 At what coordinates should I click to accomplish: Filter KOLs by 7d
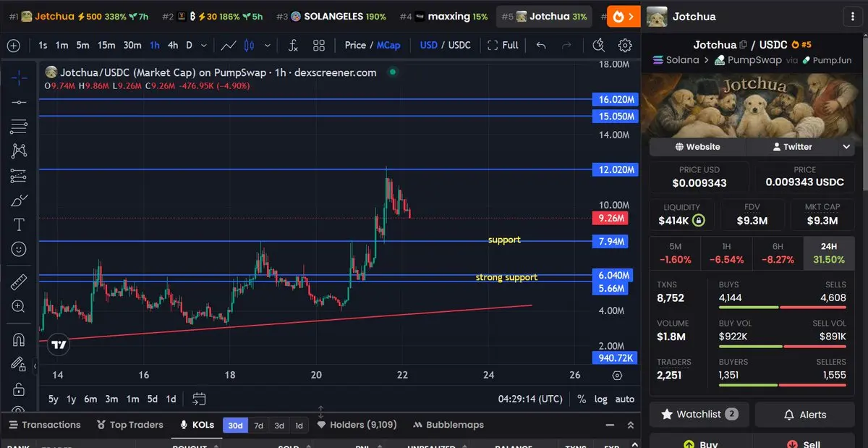(258, 426)
